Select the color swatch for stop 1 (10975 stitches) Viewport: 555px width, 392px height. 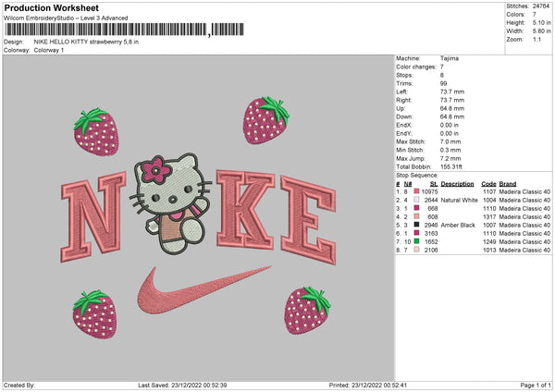[416, 191]
